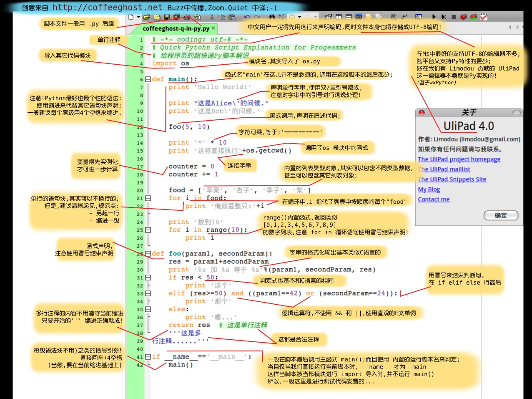The height and width of the screenshot is (399, 532).
Task: Run the Python script with the play icon
Action: point(434,17)
